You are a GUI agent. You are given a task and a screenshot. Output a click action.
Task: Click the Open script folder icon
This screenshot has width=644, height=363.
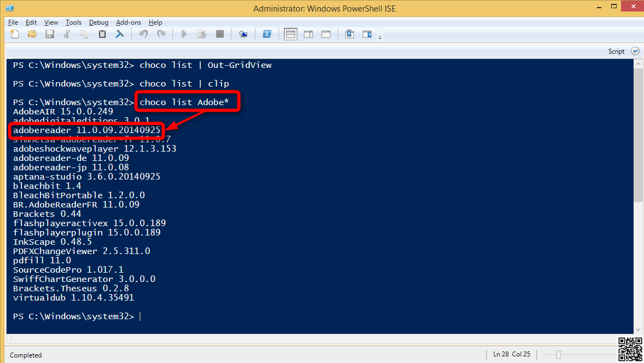32,34
